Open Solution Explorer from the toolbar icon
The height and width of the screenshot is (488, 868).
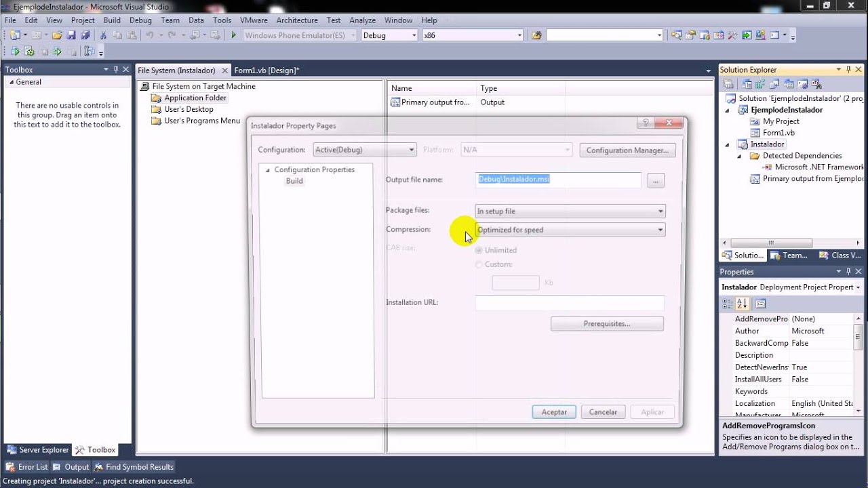tap(677, 35)
